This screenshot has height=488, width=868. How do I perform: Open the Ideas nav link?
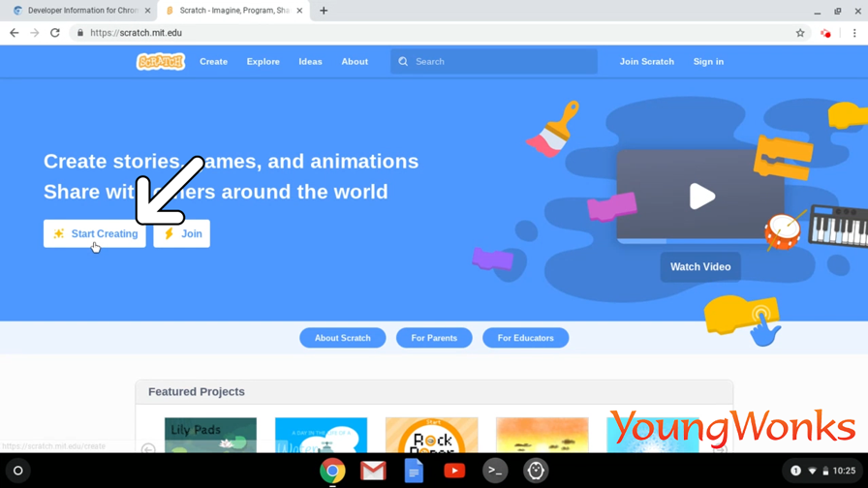(x=310, y=61)
